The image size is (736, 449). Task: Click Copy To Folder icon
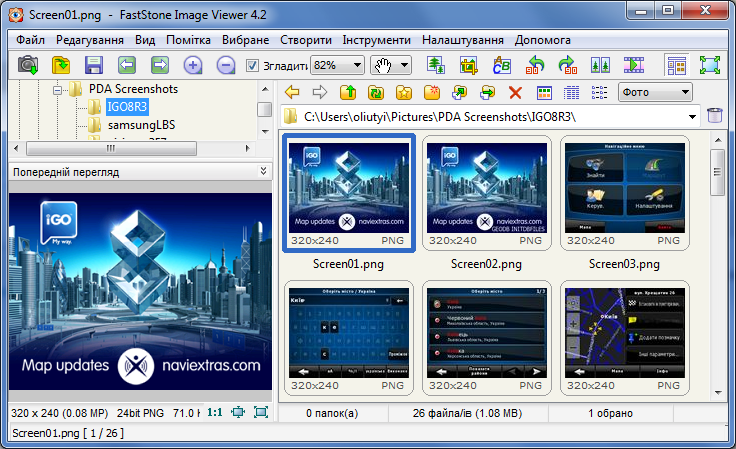click(x=460, y=92)
